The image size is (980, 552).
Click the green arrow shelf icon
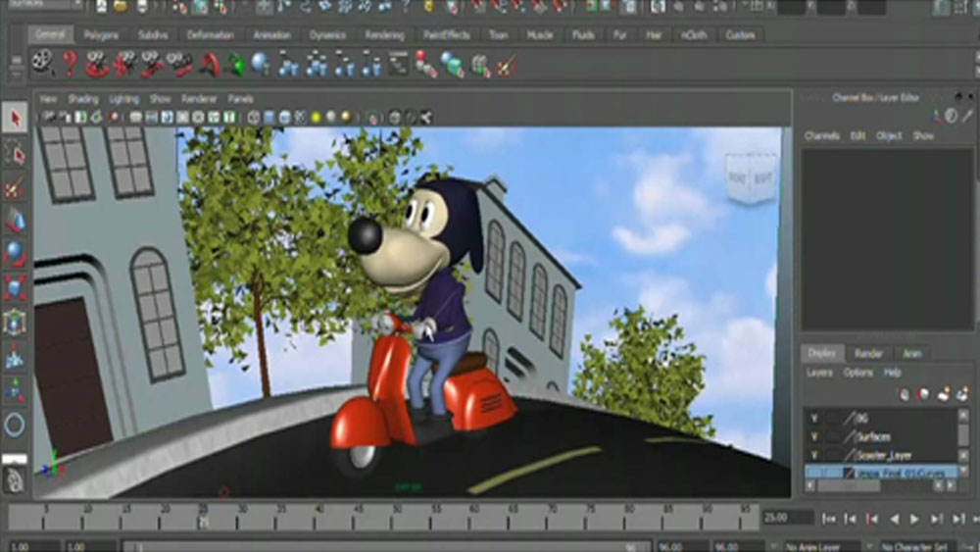click(235, 64)
